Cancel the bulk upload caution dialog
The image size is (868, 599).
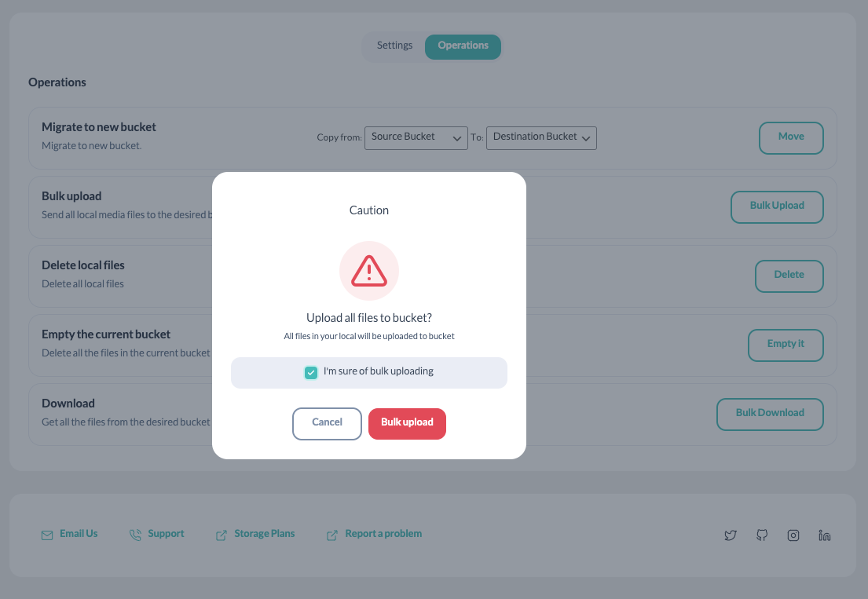pyautogui.click(x=327, y=424)
